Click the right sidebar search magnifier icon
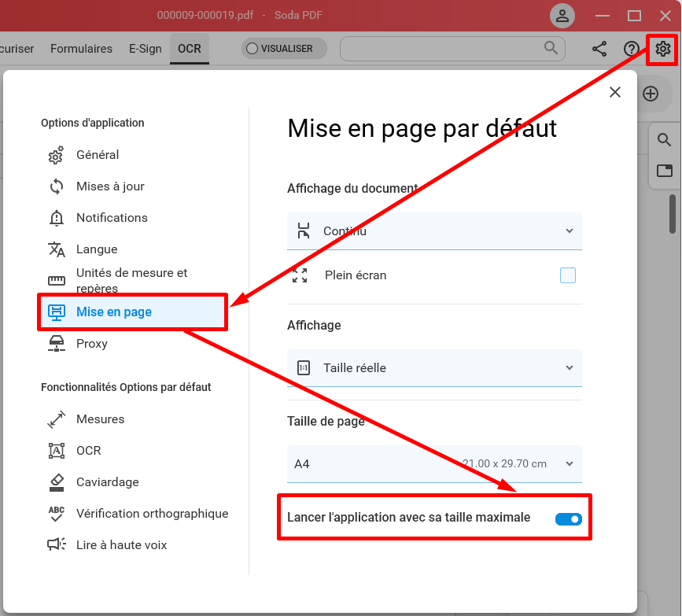682x616 pixels. 664,140
